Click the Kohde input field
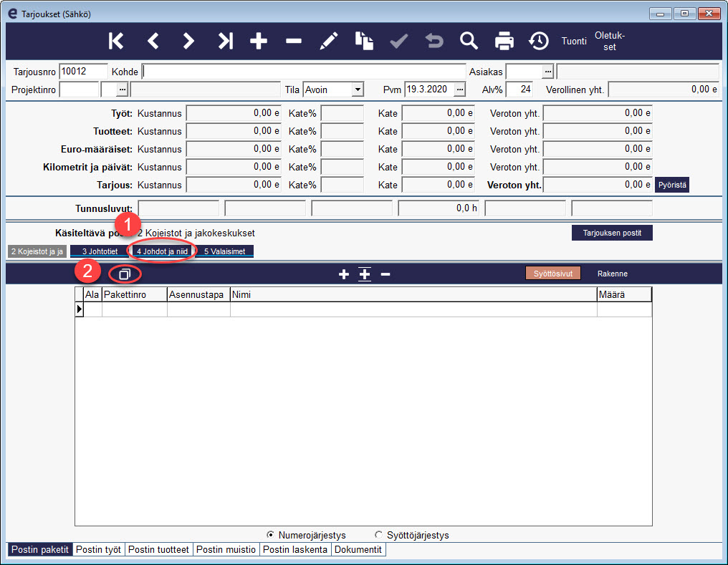Viewport: 728px width, 565px height. [304, 72]
